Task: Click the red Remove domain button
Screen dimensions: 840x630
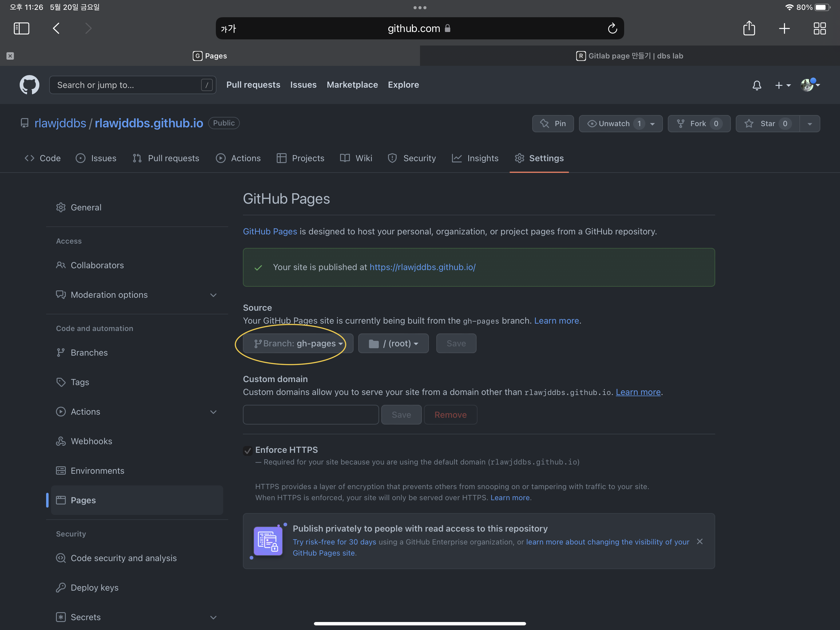Action: (450, 415)
